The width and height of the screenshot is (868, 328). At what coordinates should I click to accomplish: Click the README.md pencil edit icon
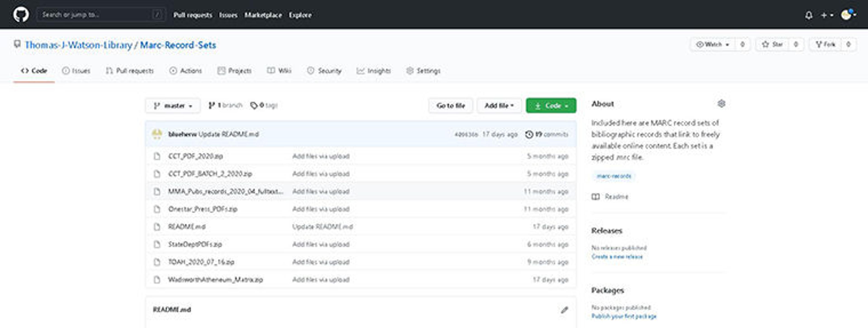click(x=564, y=310)
